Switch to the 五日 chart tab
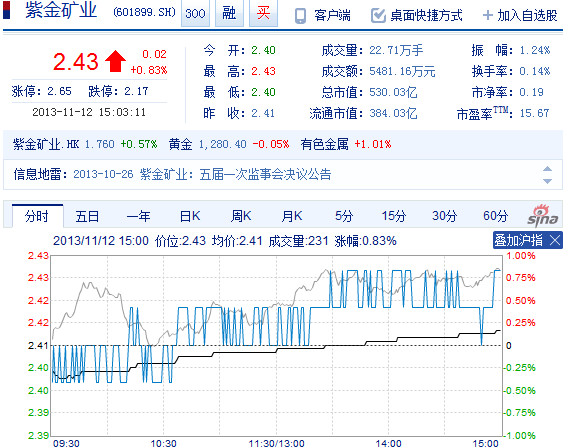The width and height of the screenshot is (563, 448). click(x=87, y=216)
